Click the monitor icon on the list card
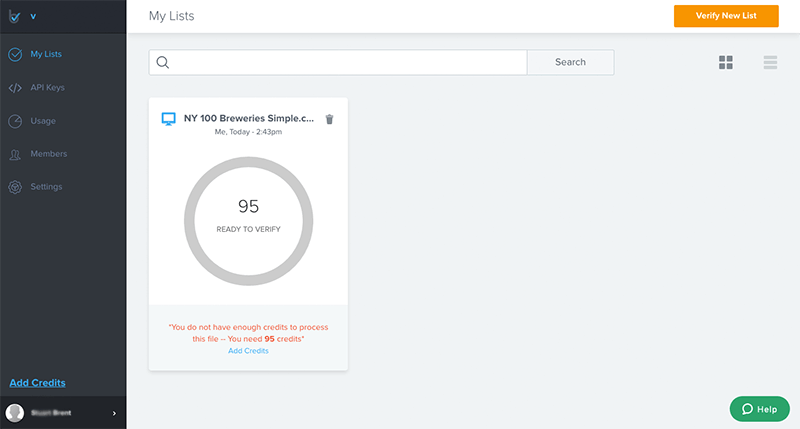This screenshot has width=800, height=429. click(x=168, y=119)
